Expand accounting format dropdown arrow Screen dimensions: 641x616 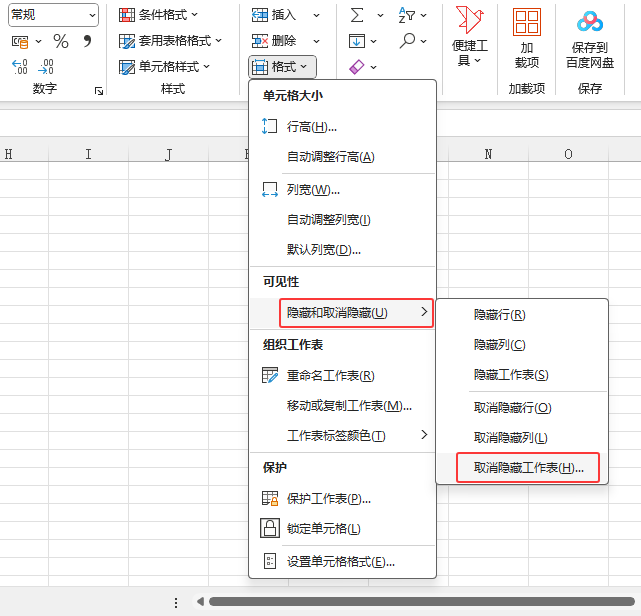point(38,41)
